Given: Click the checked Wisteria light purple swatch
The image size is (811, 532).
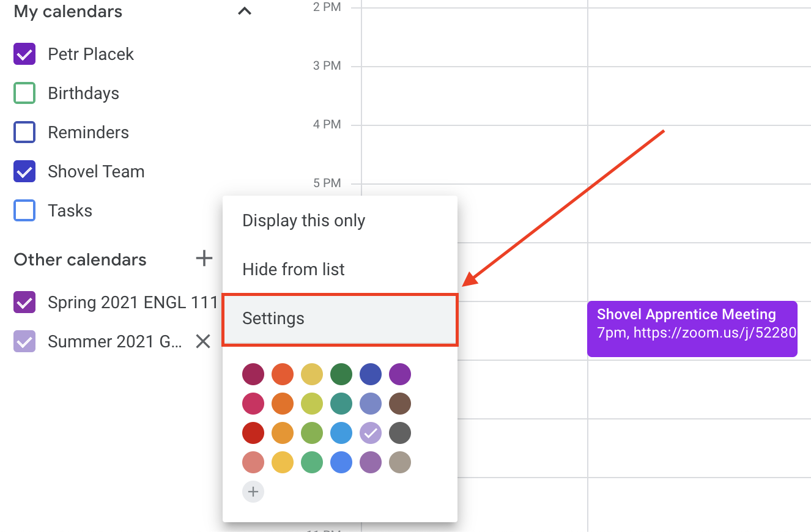Looking at the screenshot, I should tap(371, 432).
